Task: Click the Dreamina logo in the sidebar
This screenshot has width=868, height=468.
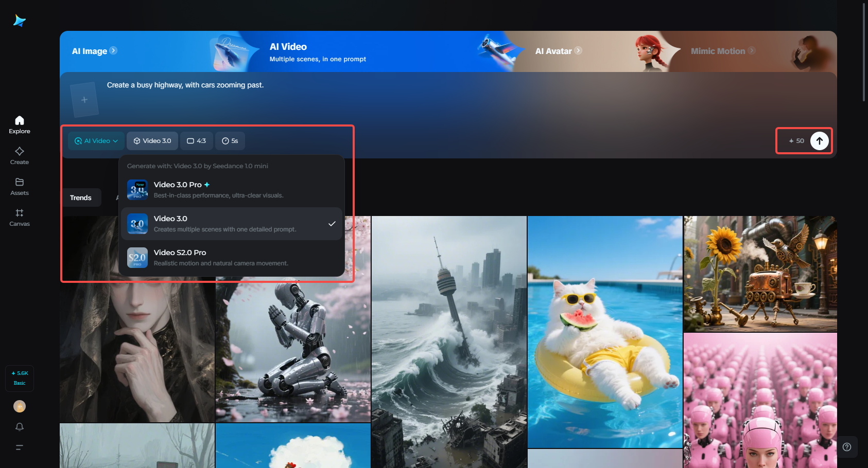Action: click(x=20, y=21)
